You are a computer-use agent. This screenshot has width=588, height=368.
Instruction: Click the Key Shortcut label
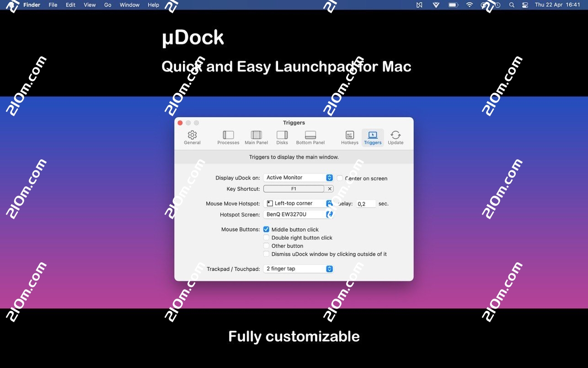click(243, 189)
